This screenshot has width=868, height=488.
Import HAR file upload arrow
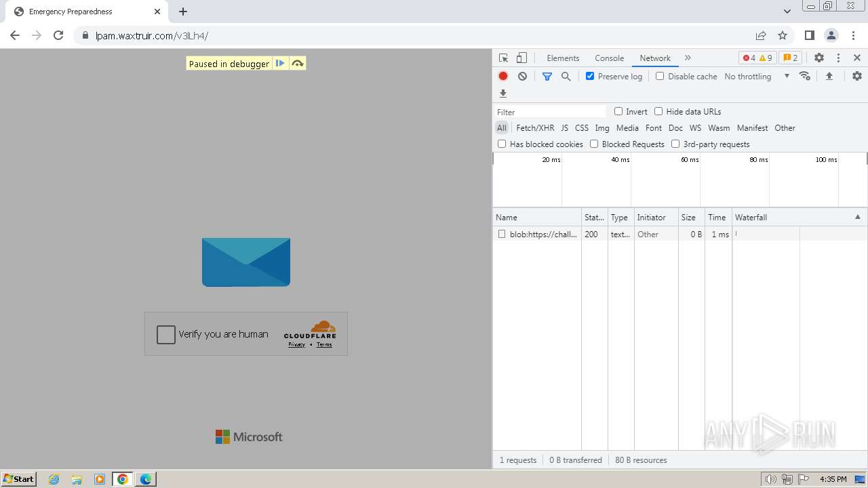pyautogui.click(x=829, y=77)
